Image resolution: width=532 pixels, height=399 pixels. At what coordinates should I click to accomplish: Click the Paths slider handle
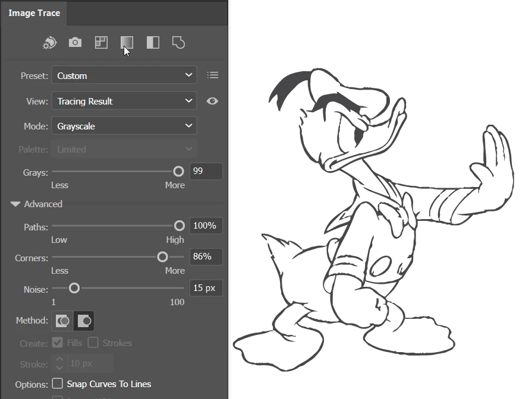(x=179, y=226)
